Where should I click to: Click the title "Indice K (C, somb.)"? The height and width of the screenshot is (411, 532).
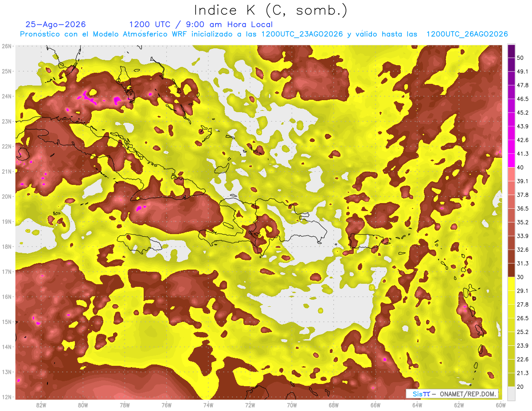pyautogui.click(x=270, y=10)
